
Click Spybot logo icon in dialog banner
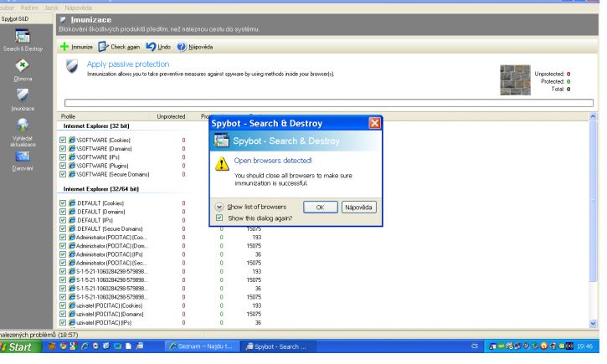pyautogui.click(x=221, y=141)
